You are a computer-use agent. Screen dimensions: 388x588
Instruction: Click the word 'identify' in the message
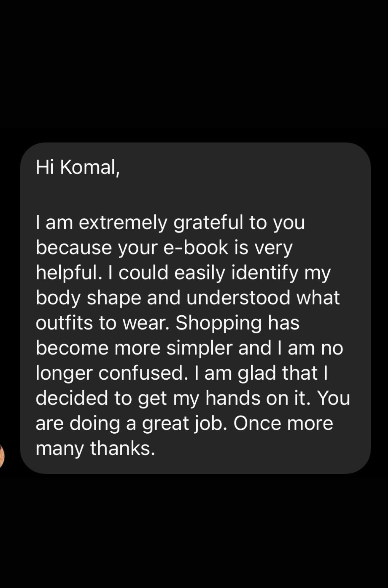(264, 273)
